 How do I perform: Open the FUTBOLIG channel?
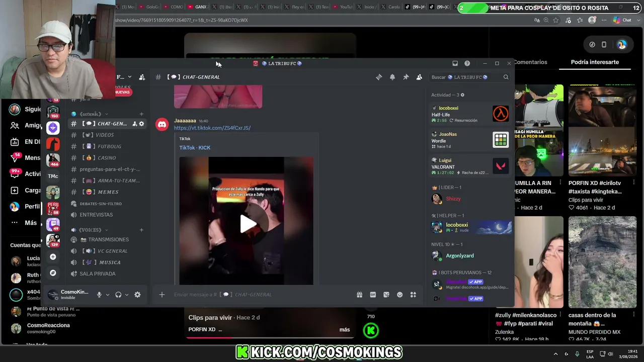[107, 146]
